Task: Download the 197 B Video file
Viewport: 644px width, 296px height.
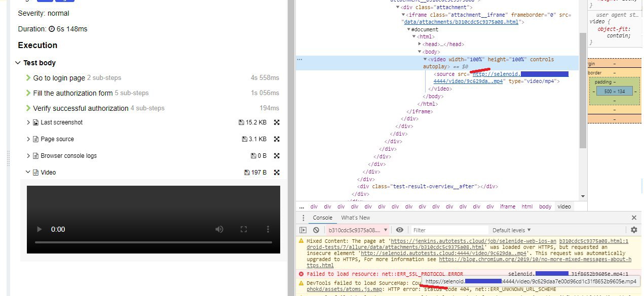Action: pyautogui.click(x=255, y=173)
